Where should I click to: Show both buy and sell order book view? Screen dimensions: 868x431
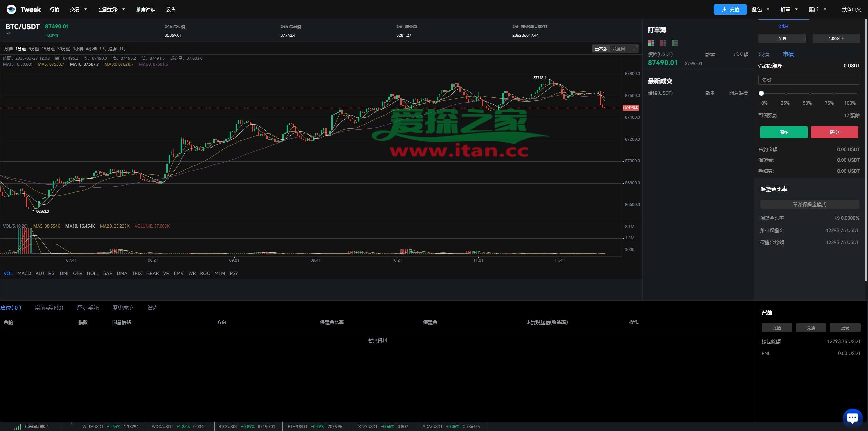[651, 43]
